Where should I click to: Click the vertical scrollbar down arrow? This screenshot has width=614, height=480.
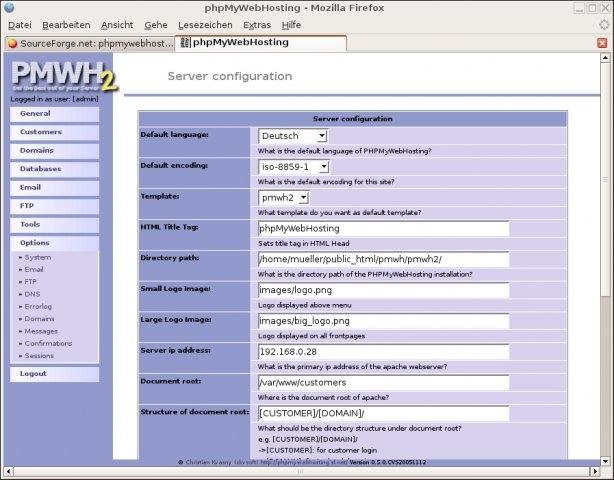605,461
